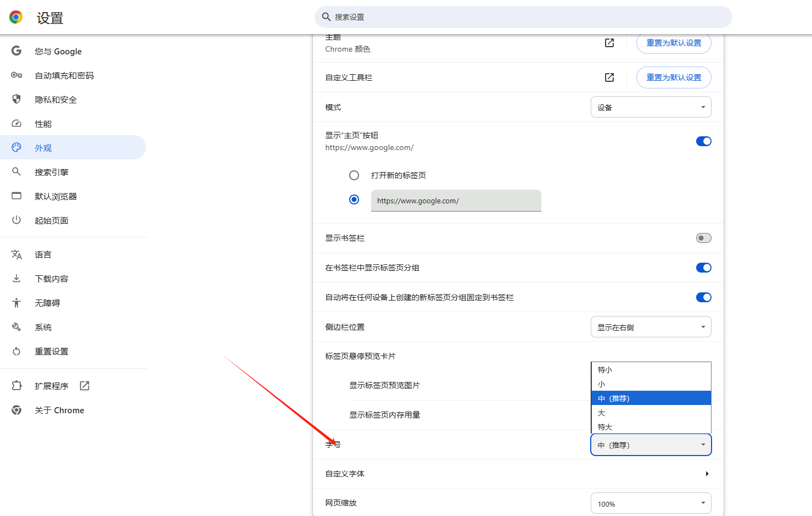Open 您与 Google settings section
812x516 pixels.
pos(73,51)
